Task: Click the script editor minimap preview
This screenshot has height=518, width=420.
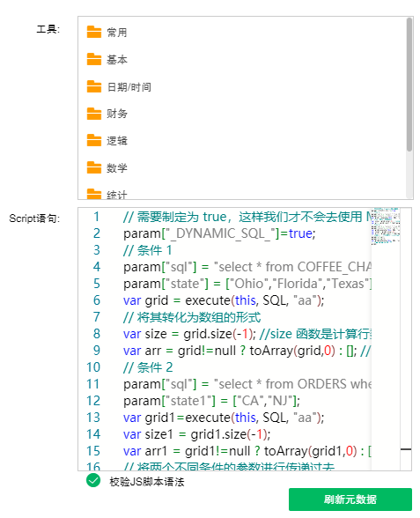Action: point(386,226)
